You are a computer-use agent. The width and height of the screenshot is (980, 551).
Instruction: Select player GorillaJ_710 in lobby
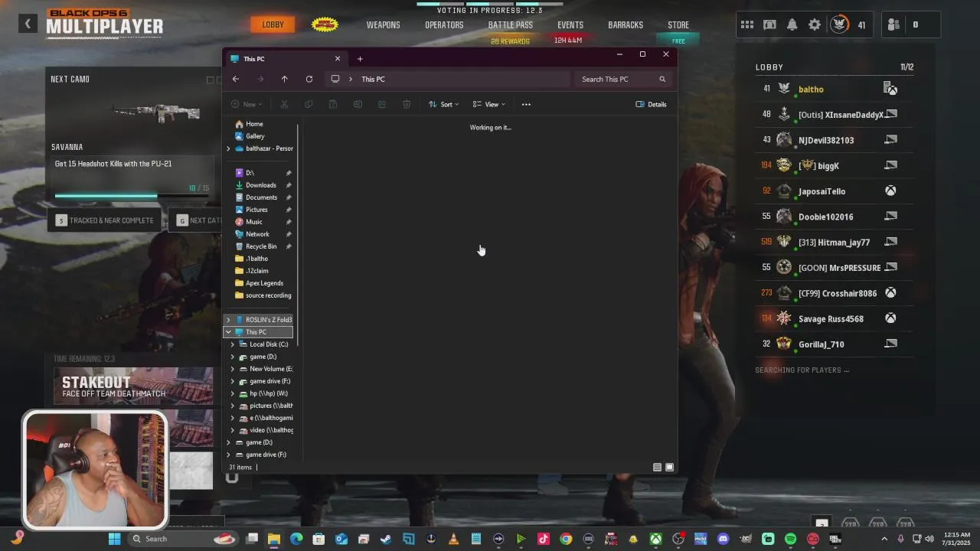point(833,344)
